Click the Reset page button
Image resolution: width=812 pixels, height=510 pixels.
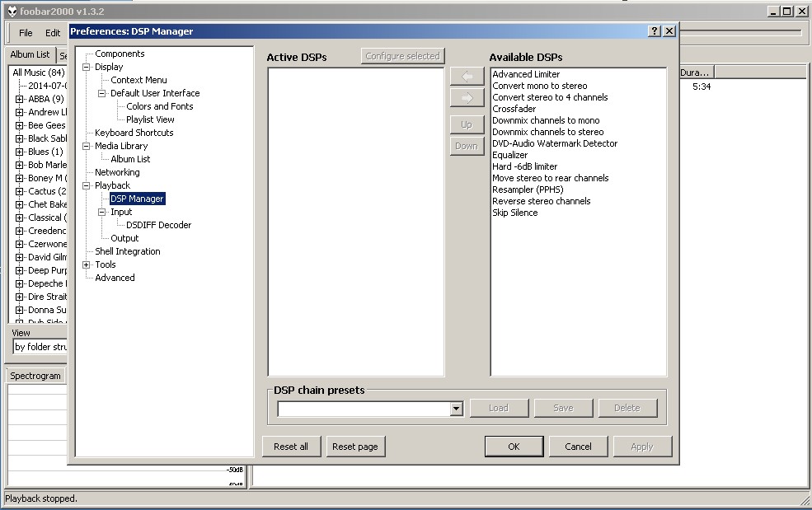tap(355, 447)
